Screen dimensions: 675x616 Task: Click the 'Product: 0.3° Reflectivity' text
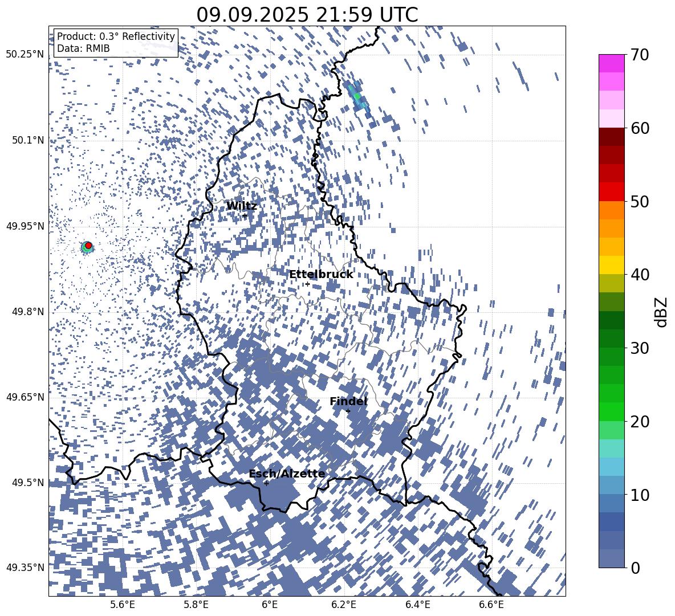tap(116, 36)
